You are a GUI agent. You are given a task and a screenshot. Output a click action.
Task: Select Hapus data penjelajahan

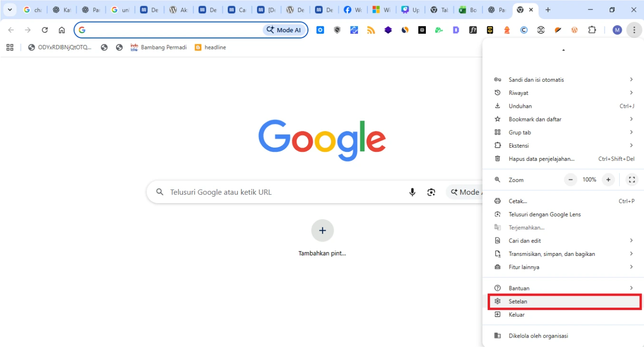click(563, 159)
